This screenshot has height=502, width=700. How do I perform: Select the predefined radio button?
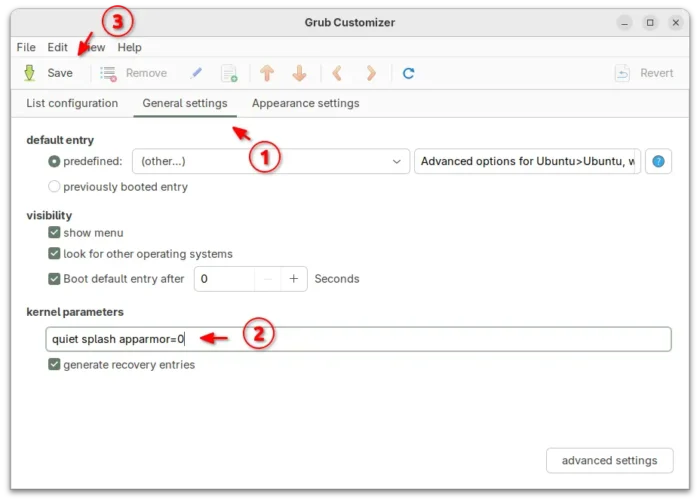click(54, 161)
